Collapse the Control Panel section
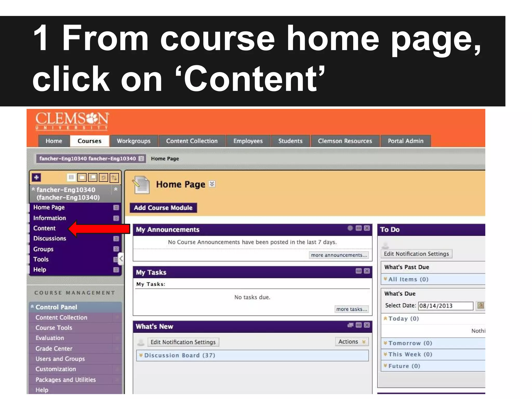Viewport: 532px width, 399px height. (32, 307)
